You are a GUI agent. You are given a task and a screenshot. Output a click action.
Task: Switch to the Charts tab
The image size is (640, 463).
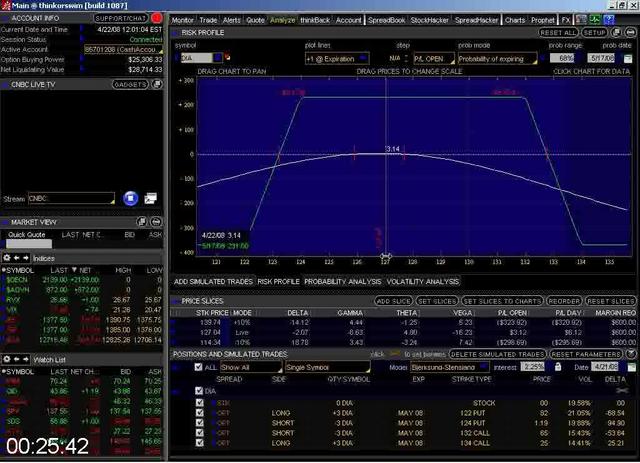[515, 20]
